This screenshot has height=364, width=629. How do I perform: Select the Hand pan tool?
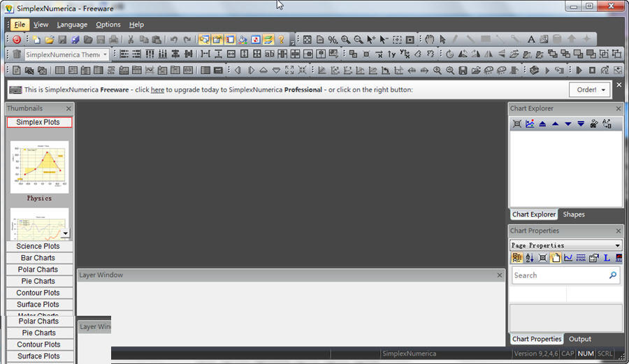tap(430, 39)
